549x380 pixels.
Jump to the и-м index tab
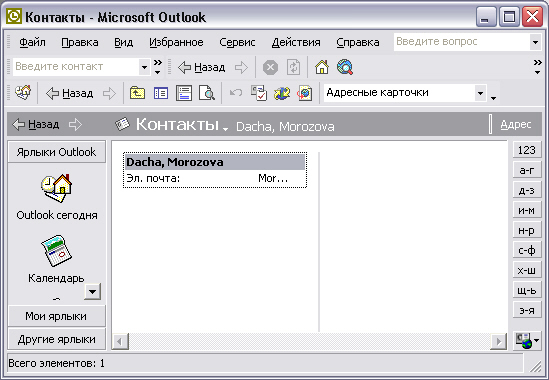click(527, 210)
